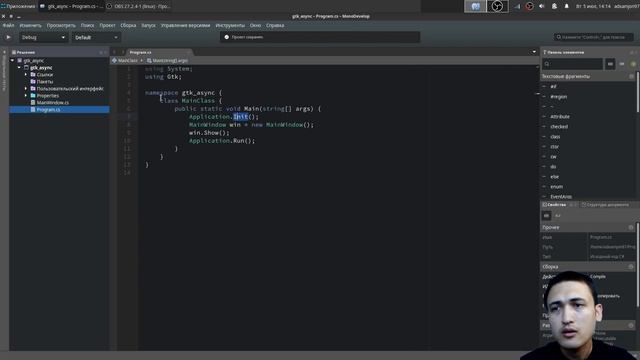Switch to gtk_async Program.cs taskbar window
Viewport: 640px width, 360px height.
point(71,6)
